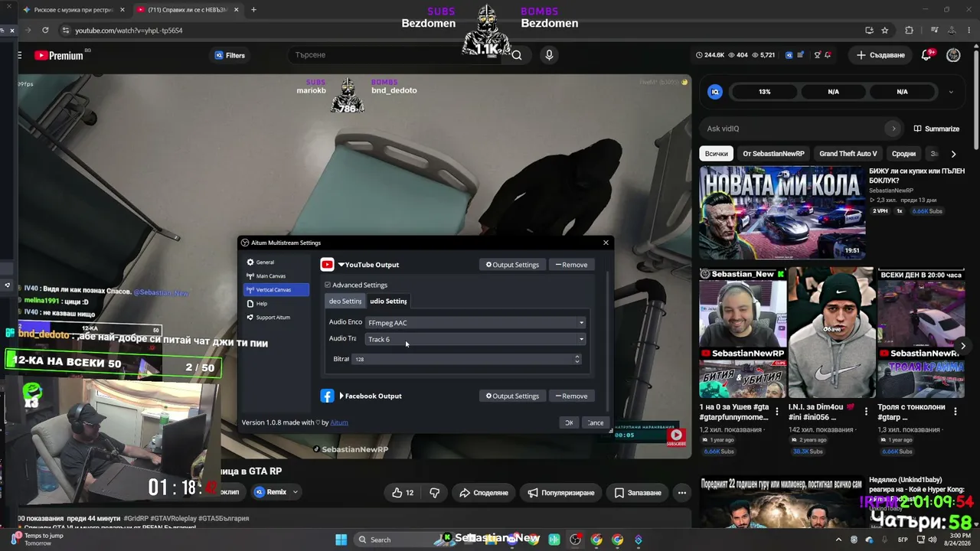Viewport: 980px width, 551px height.
Task: Open the Audio Track dropdown showing Track 6
Action: point(475,340)
